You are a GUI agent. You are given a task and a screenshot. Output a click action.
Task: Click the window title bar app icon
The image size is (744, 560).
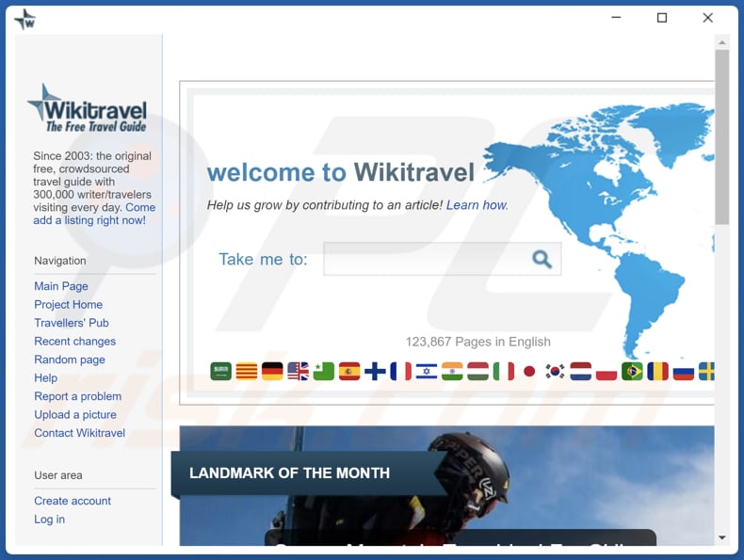click(x=24, y=20)
